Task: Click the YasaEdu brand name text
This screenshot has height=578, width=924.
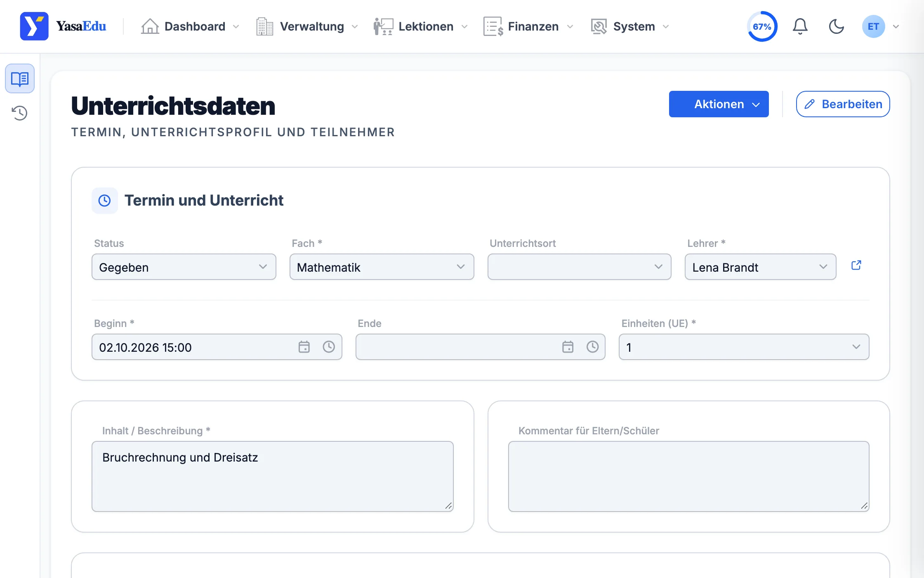Action: pyautogui.click(x=81, y=26)
